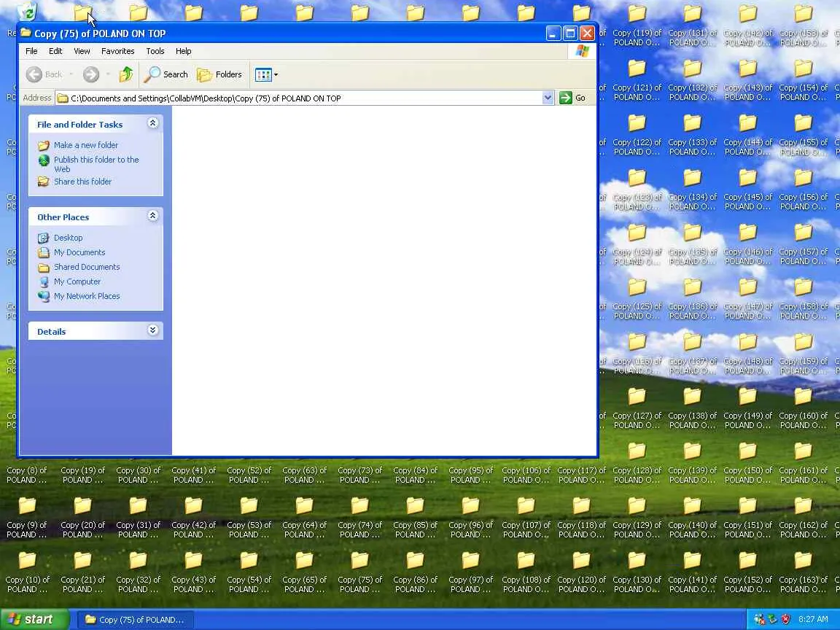Click the Forward arrow toolbar button
Screen dimensions: 840x630
[91, 74]
